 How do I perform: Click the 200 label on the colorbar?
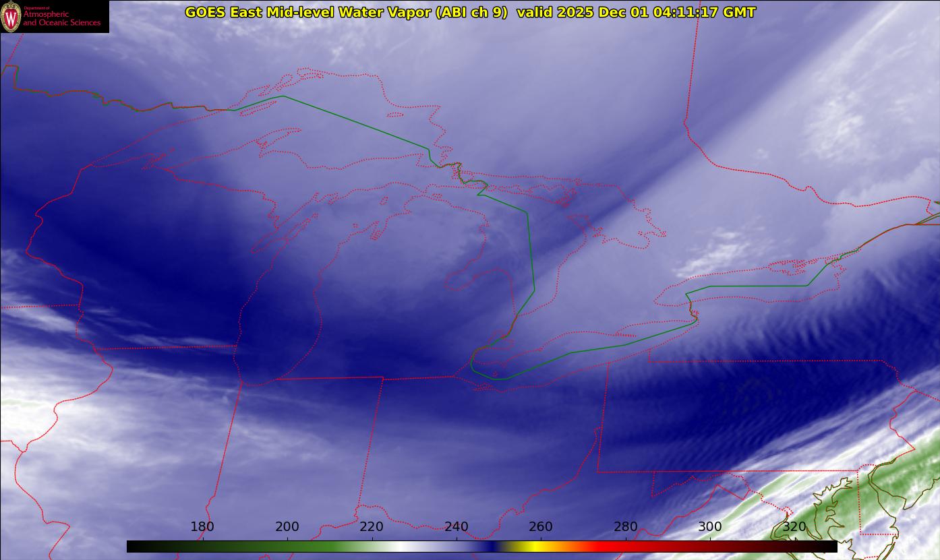287,527
